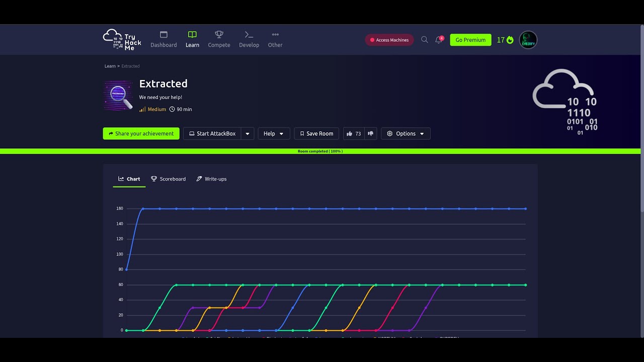Viewport: 644px width, 362px height.
Task: Click the 90 min duration label
Action: coord(181,109)
